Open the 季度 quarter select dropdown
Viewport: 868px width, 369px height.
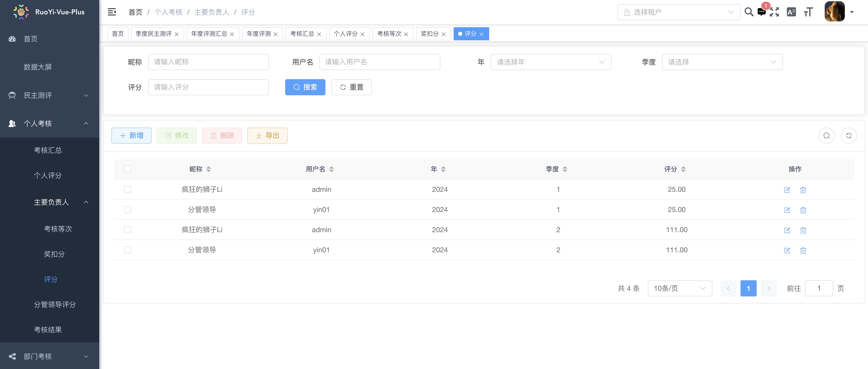tap(722, 62)
